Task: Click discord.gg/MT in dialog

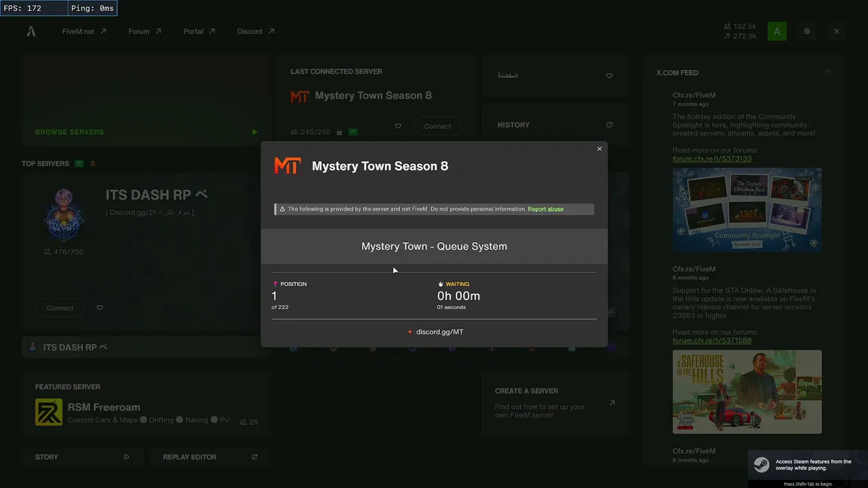Action: pos(439,332)
